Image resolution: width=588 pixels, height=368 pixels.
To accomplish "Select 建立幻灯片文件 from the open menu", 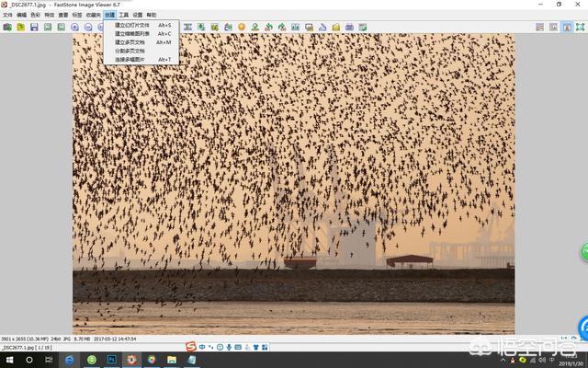I will pos(131,25).
